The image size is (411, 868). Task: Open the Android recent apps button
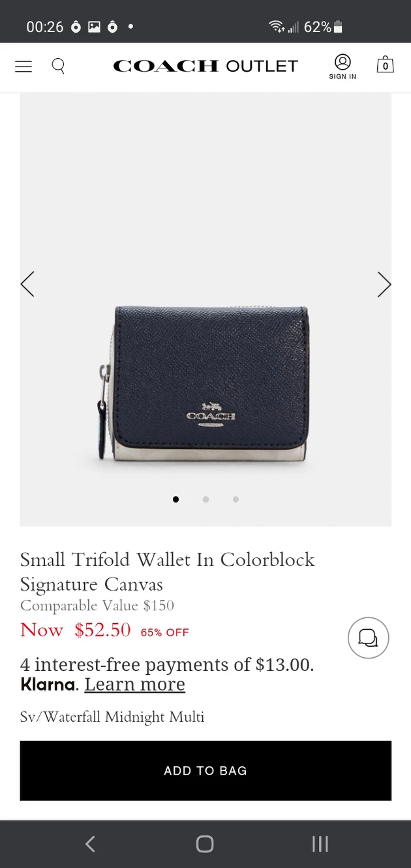[x=320, y=844]
